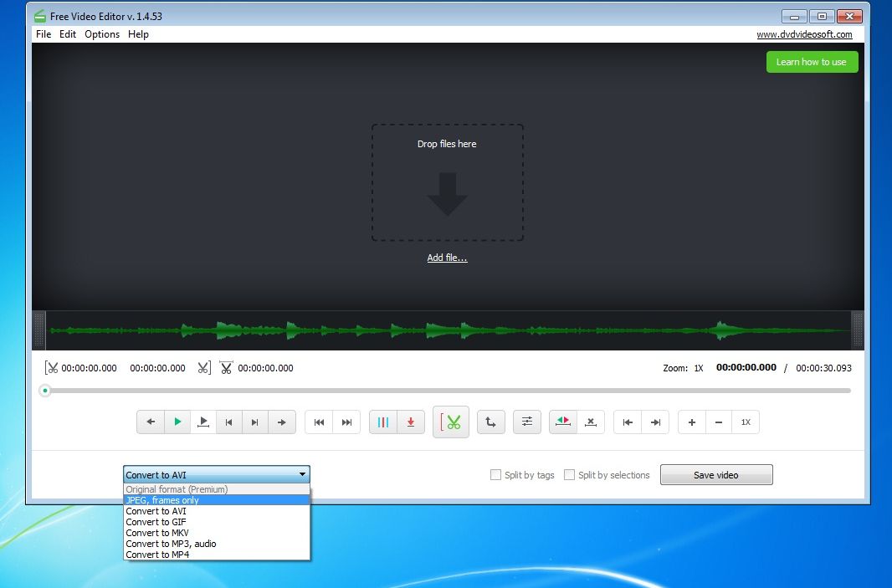This screenshot has width=892, height=588.
Task: Click the Add file... link
Action: [x=447, y=258]
